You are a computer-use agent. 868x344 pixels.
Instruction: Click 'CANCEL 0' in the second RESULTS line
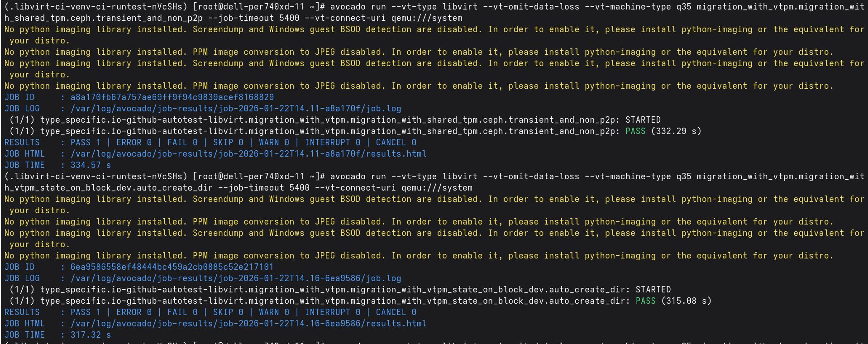[x=396, y=312]
